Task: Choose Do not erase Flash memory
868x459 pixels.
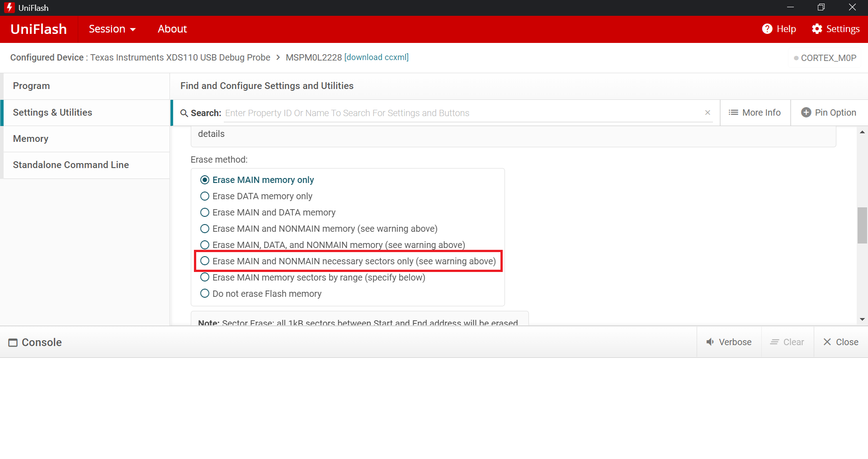Action: click(x=205, y=294)
